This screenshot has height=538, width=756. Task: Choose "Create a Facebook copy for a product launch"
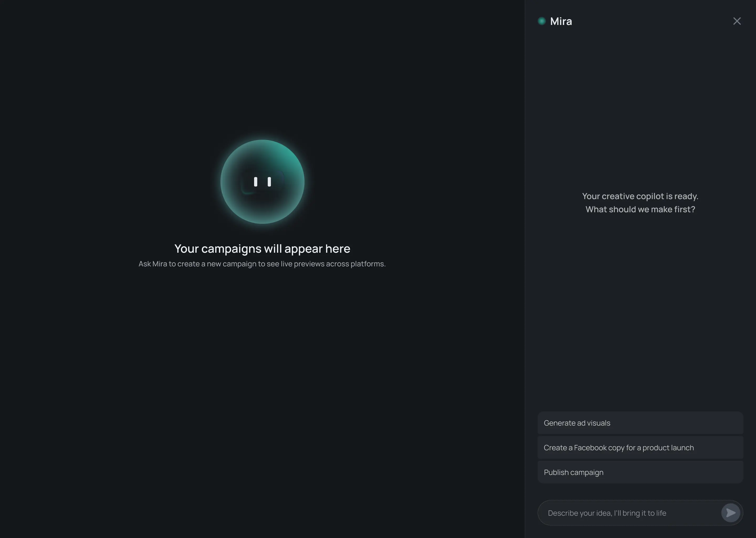640,447
